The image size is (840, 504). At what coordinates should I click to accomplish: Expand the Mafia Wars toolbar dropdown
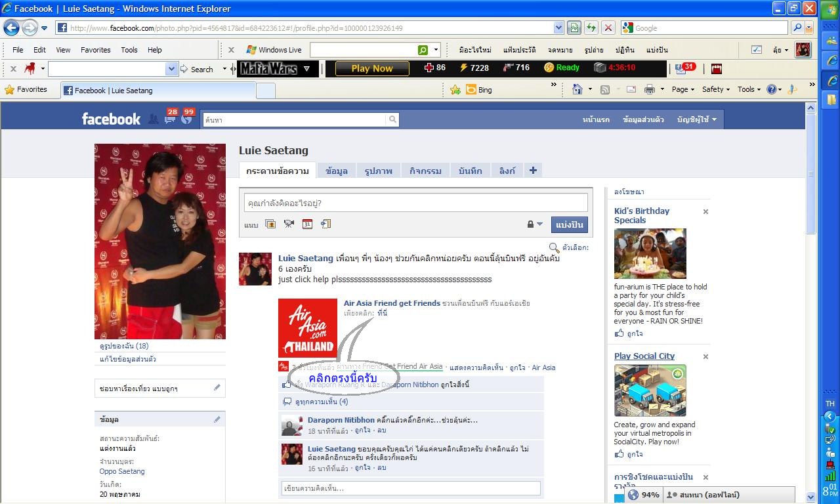306,68
